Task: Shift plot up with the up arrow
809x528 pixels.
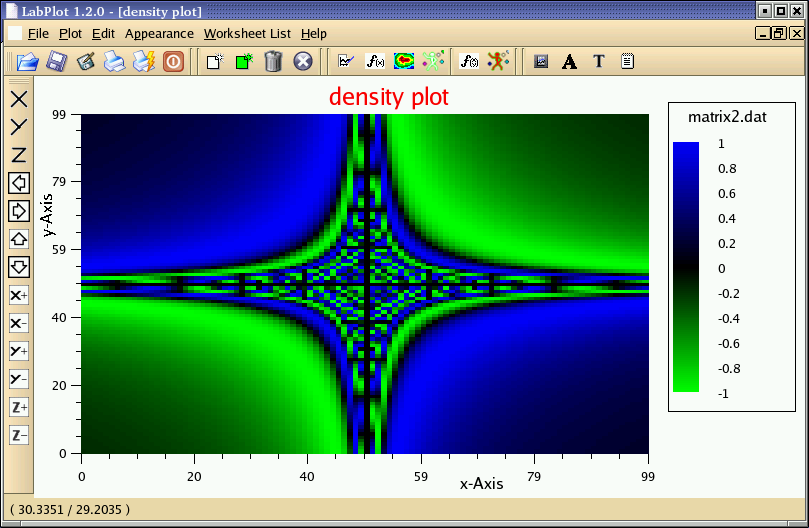Action: [19, 239]
